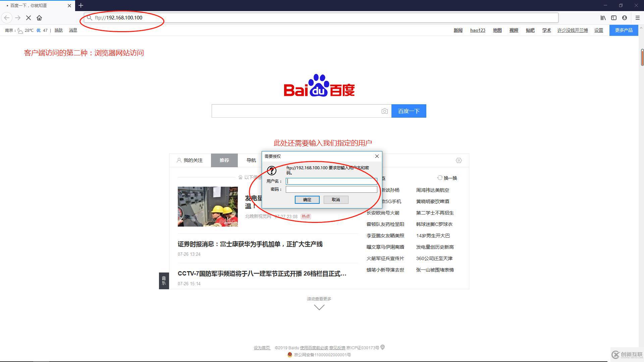Open the 地图 link
This screenshot has height=362, width=644.
tap(497, 30)
